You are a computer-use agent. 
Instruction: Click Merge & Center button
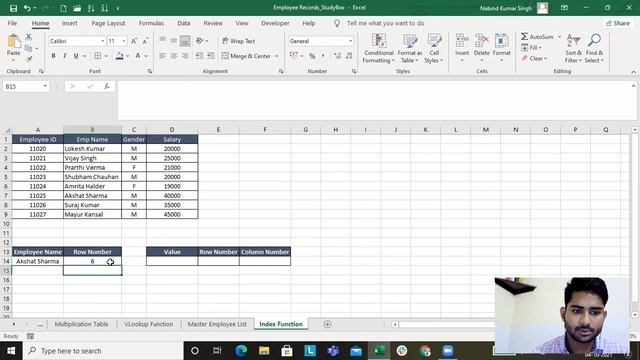(x=246, y=56)
